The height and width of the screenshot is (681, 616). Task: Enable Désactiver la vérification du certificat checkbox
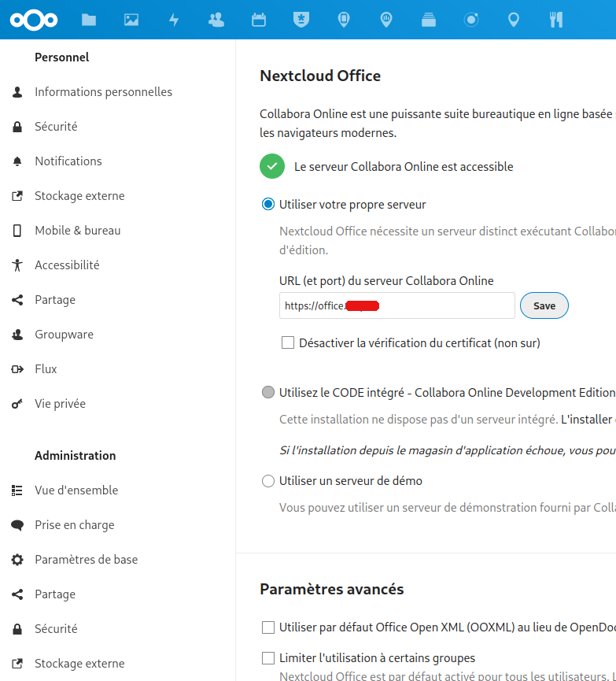click(x=288, y=343)
